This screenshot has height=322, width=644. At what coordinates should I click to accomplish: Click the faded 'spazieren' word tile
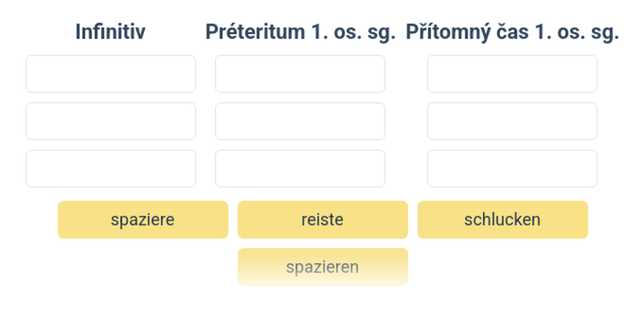pos(322,266)
